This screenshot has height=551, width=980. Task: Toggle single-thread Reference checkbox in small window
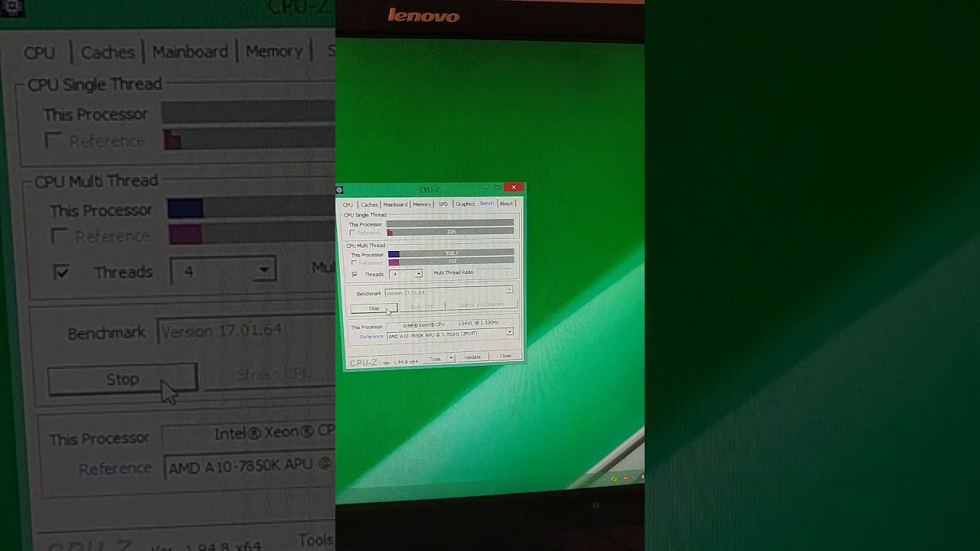(352, 233)
